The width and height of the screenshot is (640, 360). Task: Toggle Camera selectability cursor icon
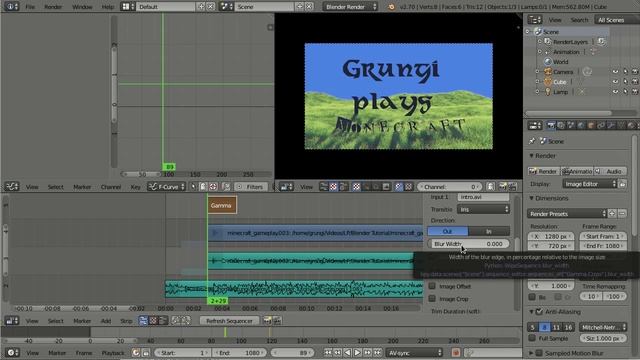pyautogui.click(x=625, y=72)
